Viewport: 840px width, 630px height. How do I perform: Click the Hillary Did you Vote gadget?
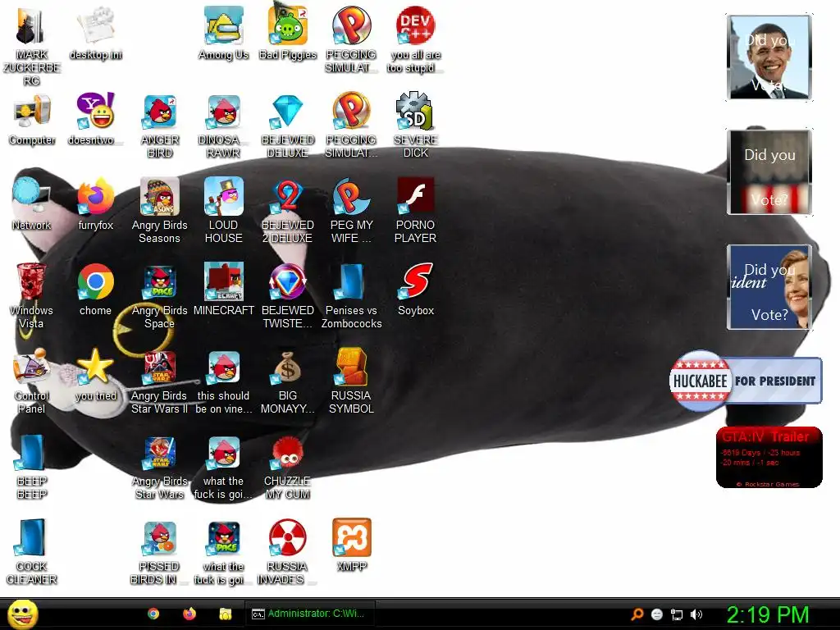tap(769, 287)
